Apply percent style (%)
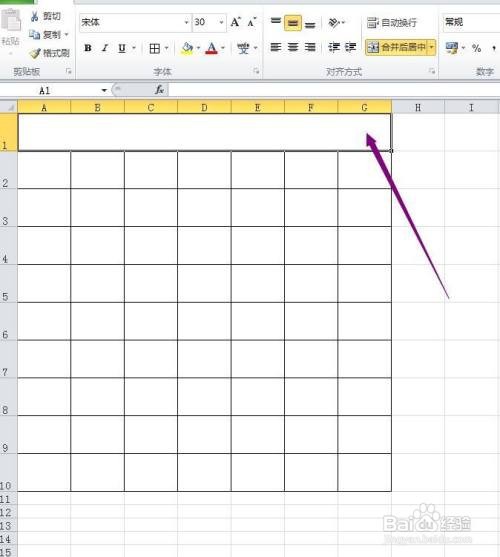The width and height of the screenshot is (500, 557). [477, 48]
